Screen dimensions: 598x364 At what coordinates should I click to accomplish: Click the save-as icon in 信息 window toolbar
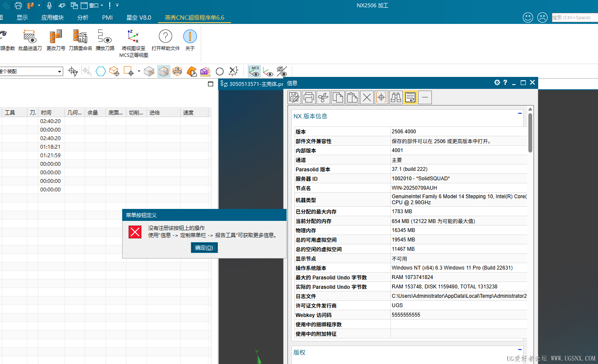click(x=294, y=98)
